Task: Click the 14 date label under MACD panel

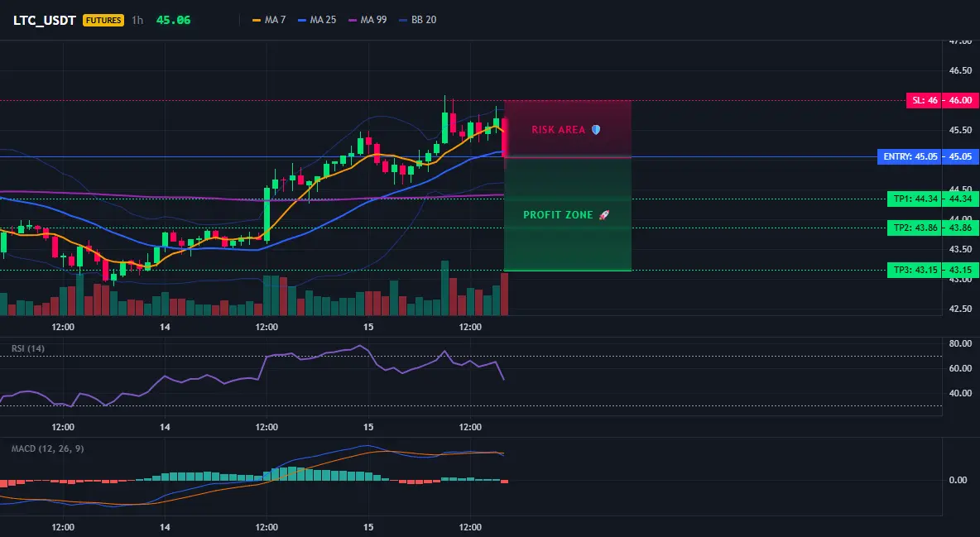Action: tap(165, 527)
